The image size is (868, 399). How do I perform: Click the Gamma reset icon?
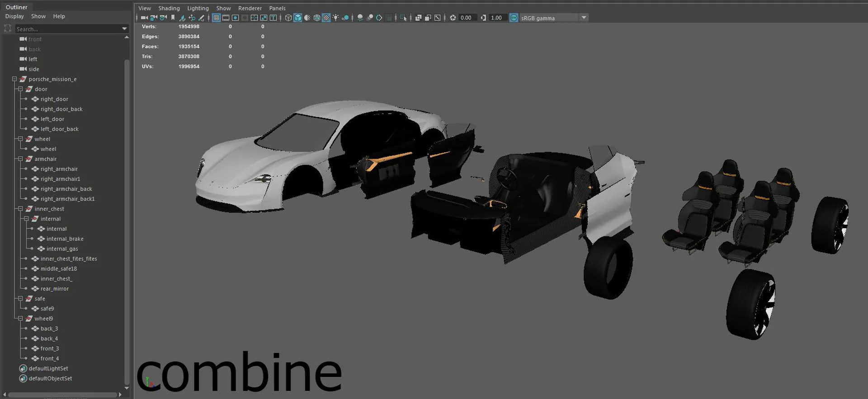[483, 18]
